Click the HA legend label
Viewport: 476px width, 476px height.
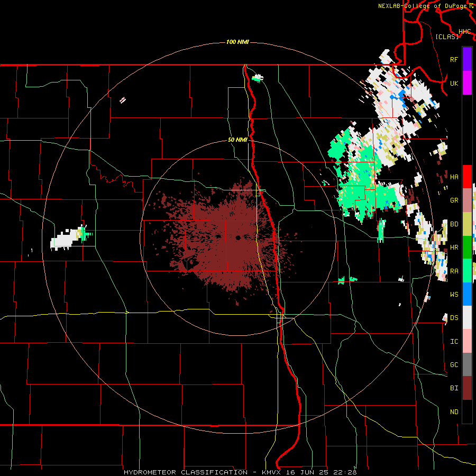pyautogui.click(x=454, y=177)
